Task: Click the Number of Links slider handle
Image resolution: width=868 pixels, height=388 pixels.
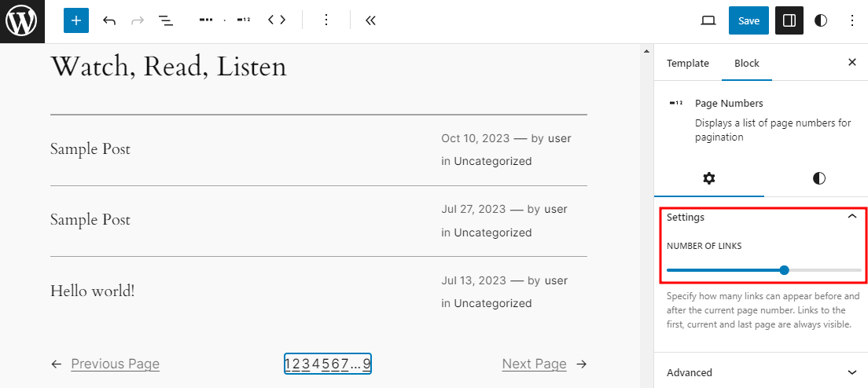Action: coord(784,270)
